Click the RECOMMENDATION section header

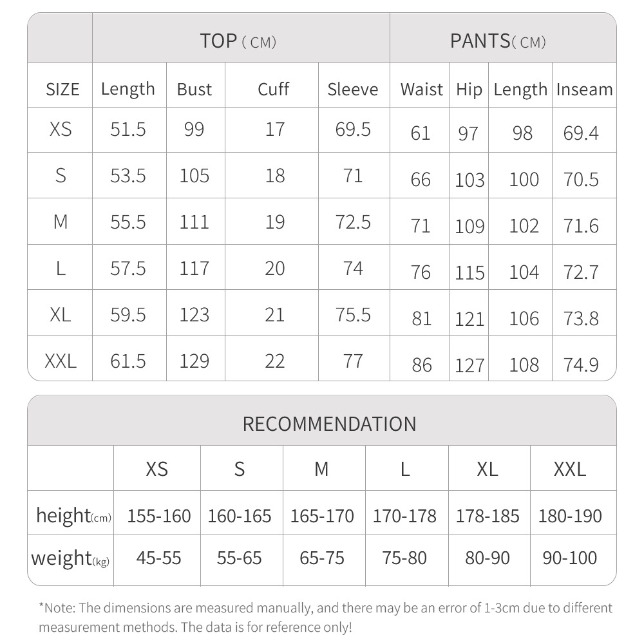(x=329, y=424)
